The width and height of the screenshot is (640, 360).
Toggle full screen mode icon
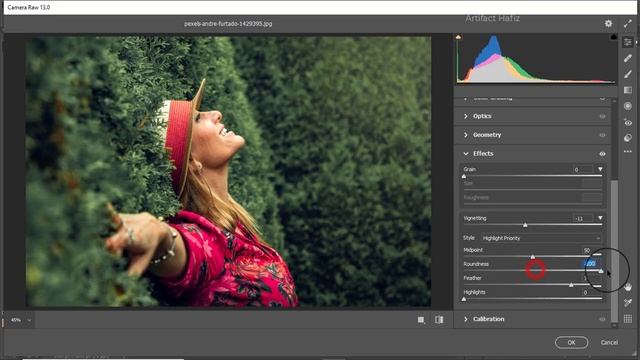628,24
